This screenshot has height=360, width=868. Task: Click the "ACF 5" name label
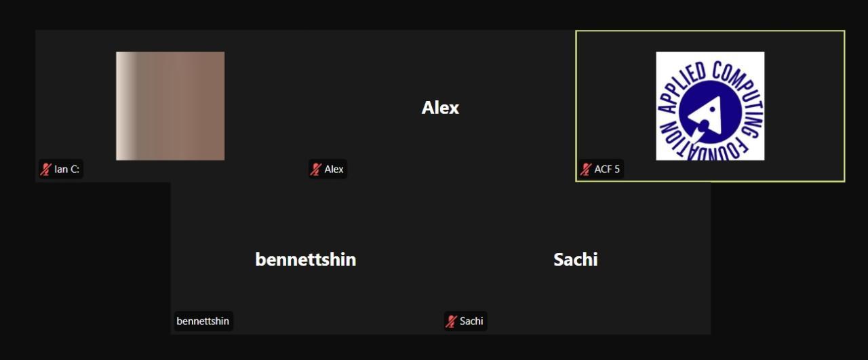607,169
